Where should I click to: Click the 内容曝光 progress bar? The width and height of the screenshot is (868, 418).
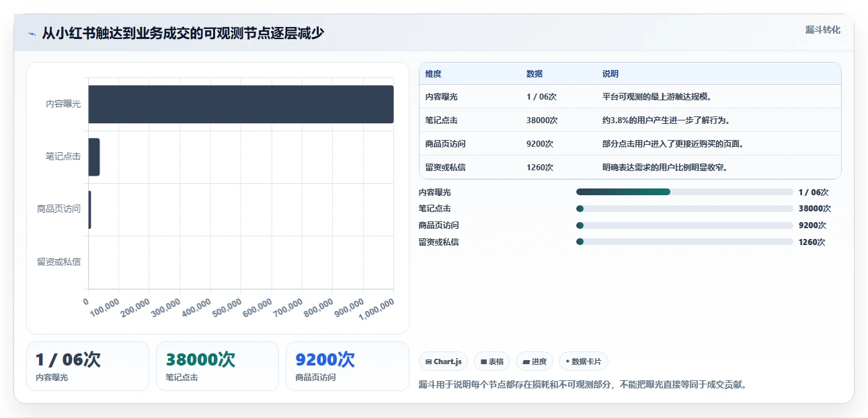tap(684, 192)
